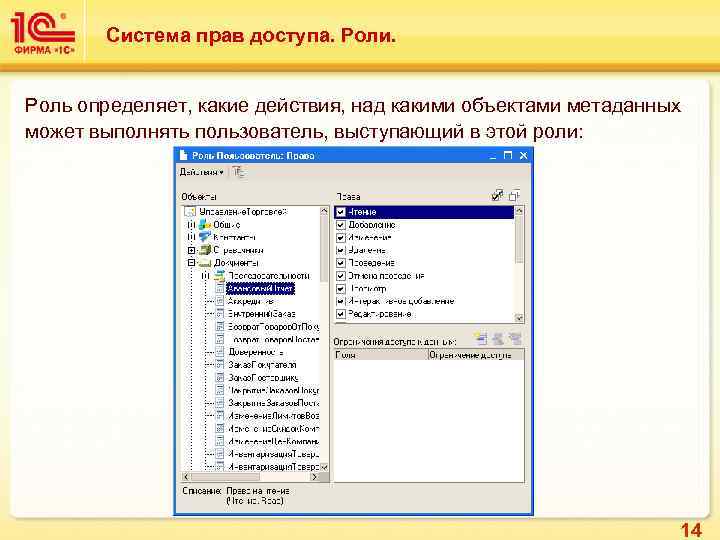The image size is (720, 540).
Task: Click the 1C company logo
Action: coord(43,34)
